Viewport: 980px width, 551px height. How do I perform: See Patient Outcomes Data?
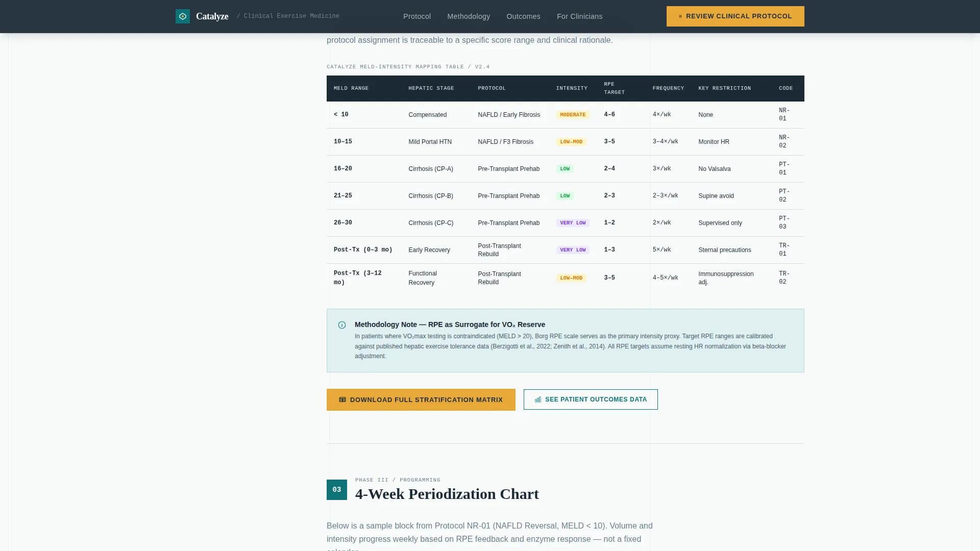pyautogui.click(x=591, y=399)
